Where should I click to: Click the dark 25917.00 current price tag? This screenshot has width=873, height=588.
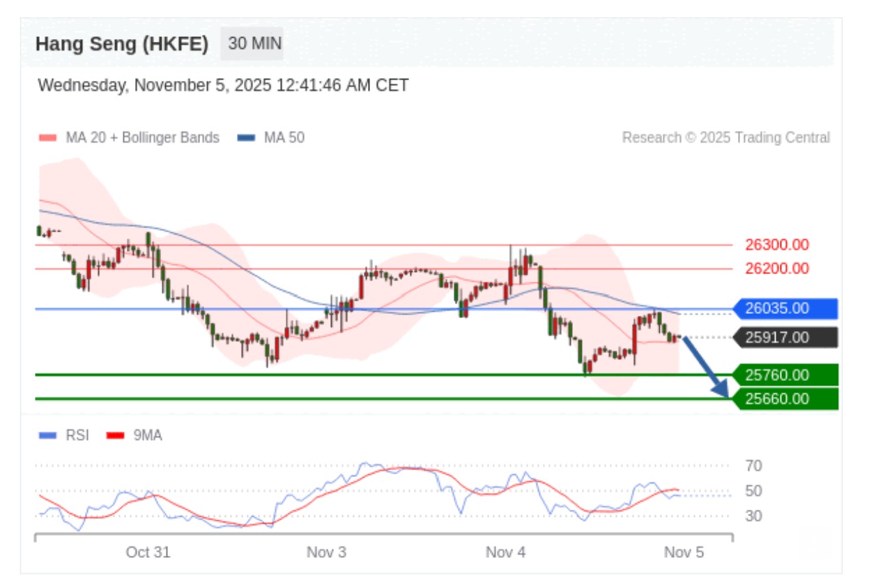point(785,337)
